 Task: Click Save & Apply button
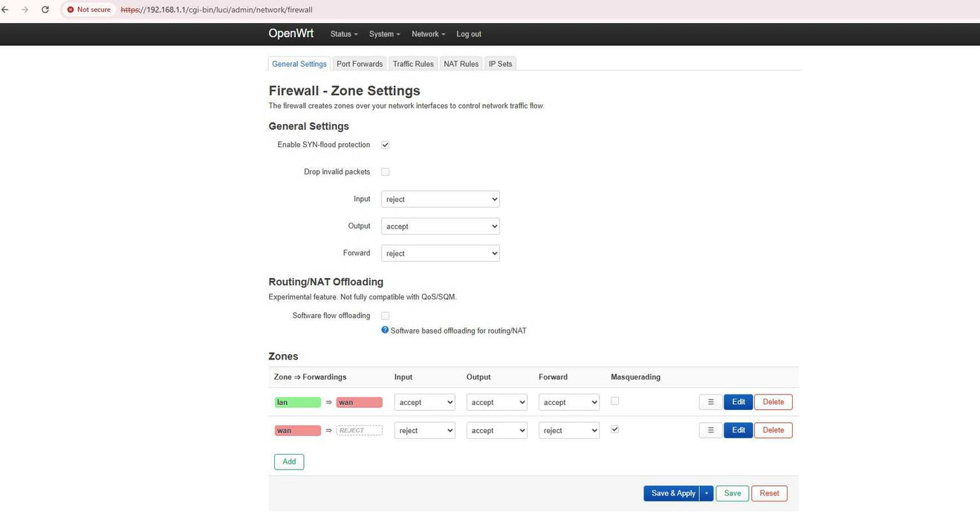672,493
